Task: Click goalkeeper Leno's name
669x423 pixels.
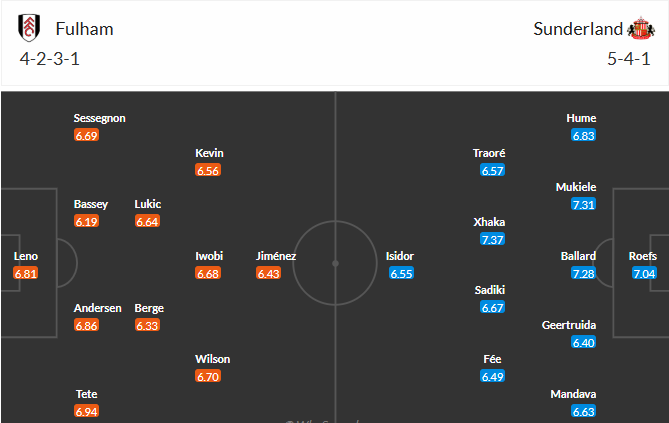Action: (26, 256)
